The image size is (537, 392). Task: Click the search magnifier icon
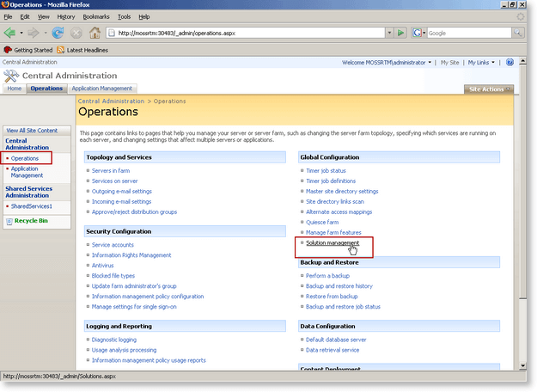(517, 33)
